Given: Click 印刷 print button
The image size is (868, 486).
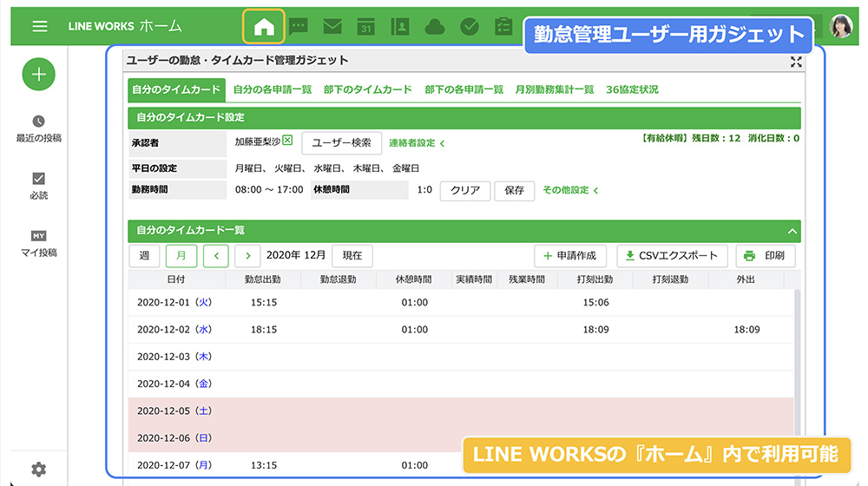Looking at the screenshot, I should click(x=765, y=256).
